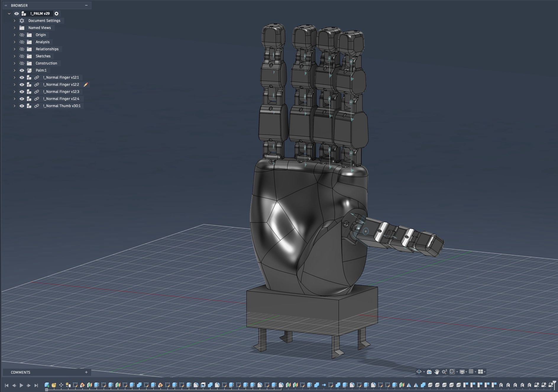Viewport: 558px width, 392px height.
Task: Open the Grid and Snaps dropdown arrow
Action: pyautogui.click(x=475, y=372)
